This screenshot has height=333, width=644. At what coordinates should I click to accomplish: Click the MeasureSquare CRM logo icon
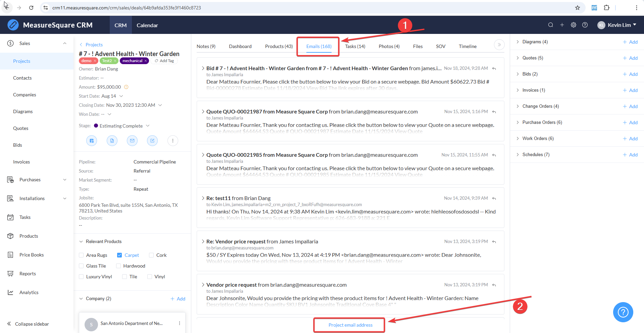[x=13, y=25]
